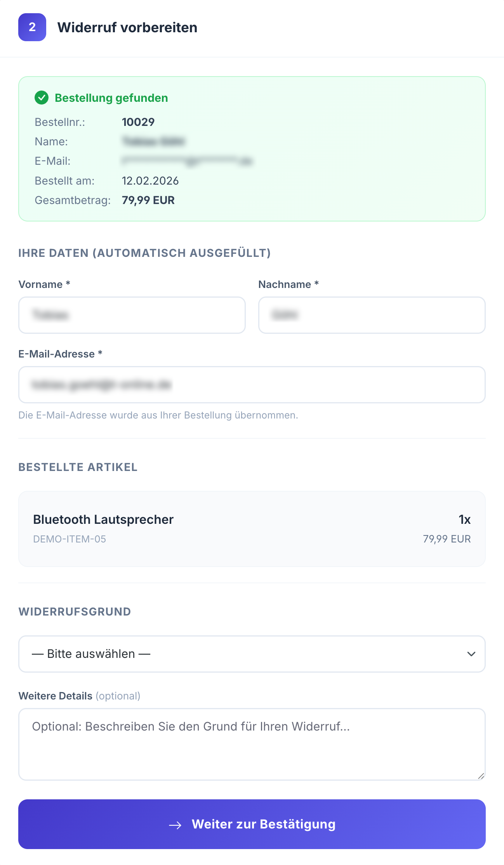Click the 79,99 EUR item price
The height and width of the screenshot is (865, 504).
pos(447,539)
